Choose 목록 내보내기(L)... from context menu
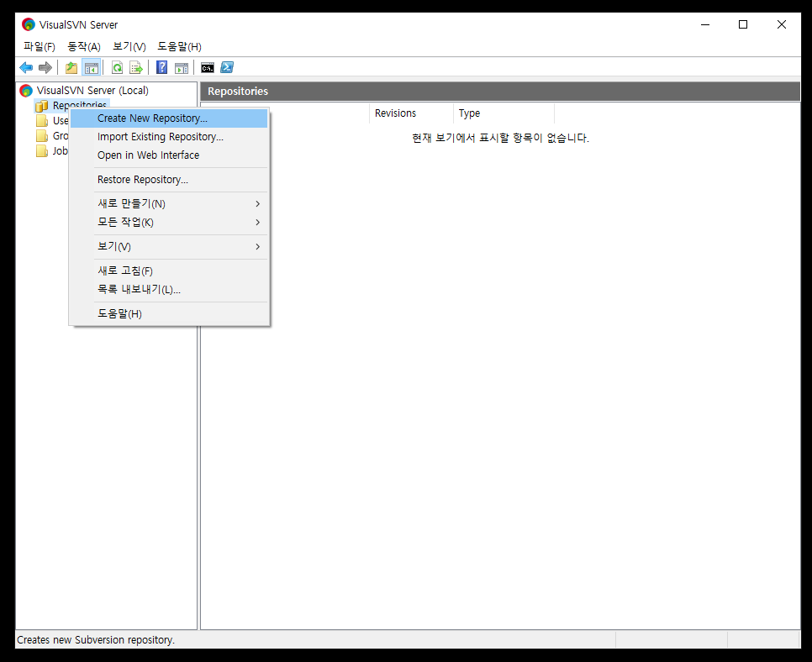This screenshot has width=812, height=662. [169, 290]
